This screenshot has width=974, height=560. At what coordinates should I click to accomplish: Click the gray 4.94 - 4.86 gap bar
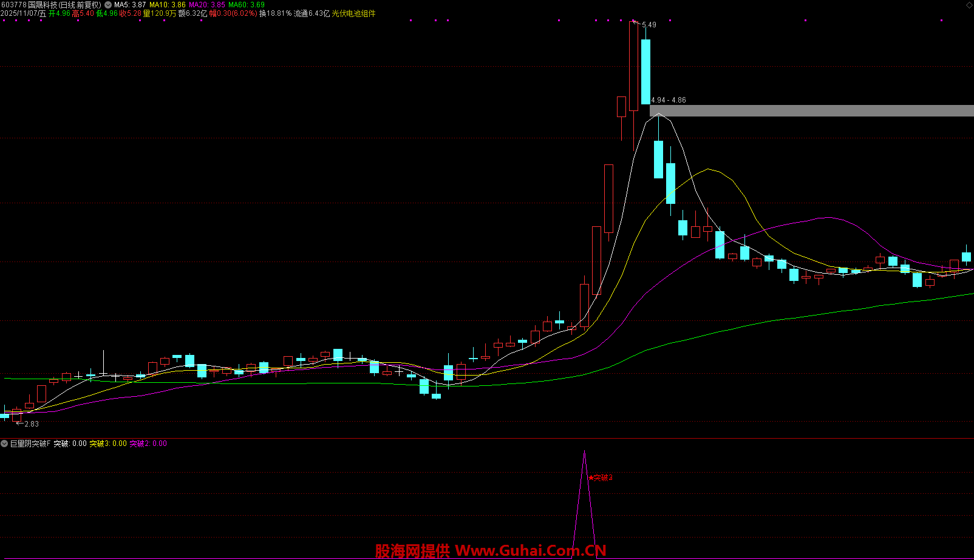click(x=811, y=110)
